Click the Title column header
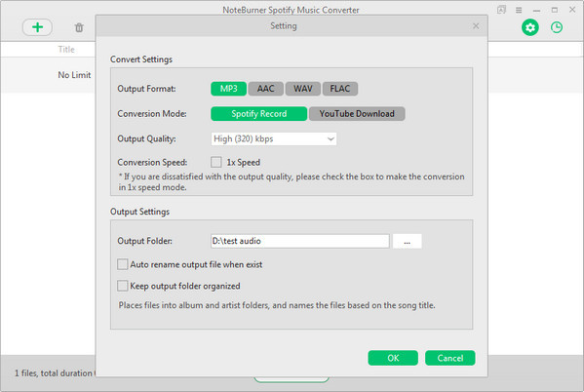Screen dimensions: 584x392 coord(66,49)
